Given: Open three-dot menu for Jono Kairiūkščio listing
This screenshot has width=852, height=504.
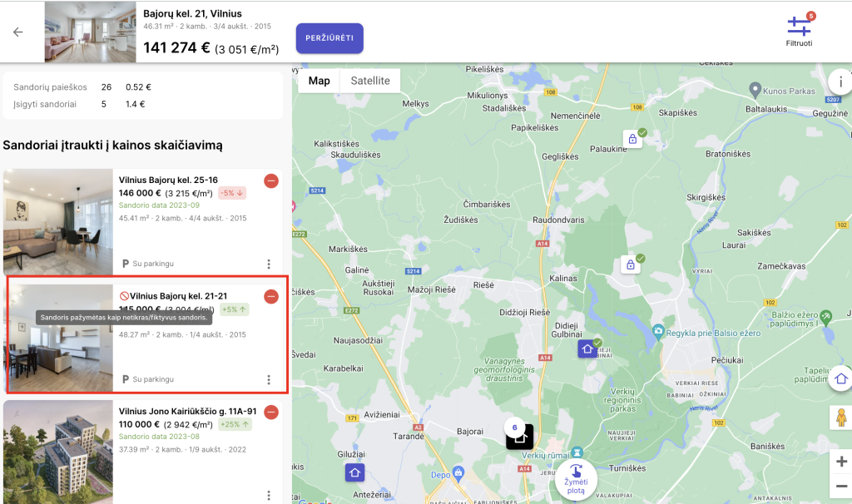Looking at the screenshot, I should click(x=269, y=495).
